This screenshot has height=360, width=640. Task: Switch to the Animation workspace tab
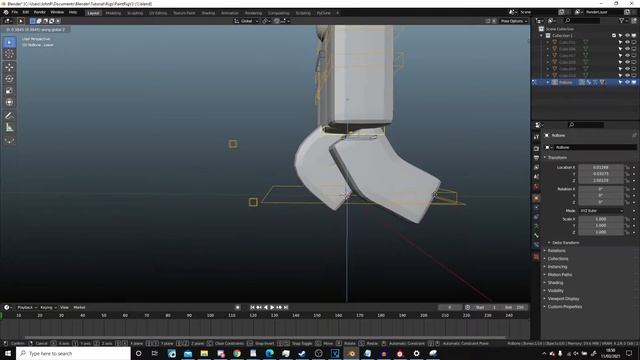point(230,13)
